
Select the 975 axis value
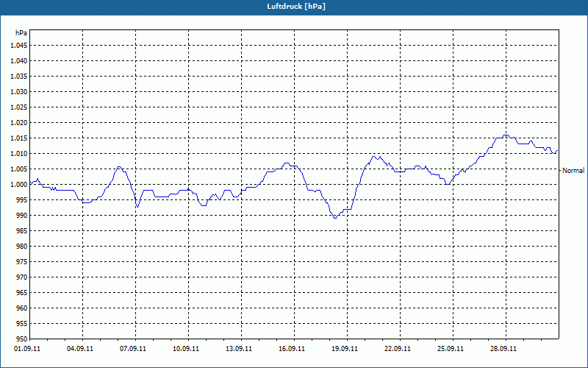coord(22,262)
